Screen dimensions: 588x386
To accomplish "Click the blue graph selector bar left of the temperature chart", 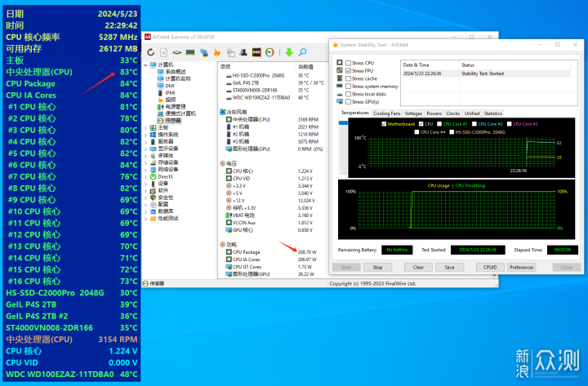I will click(343, 122).
